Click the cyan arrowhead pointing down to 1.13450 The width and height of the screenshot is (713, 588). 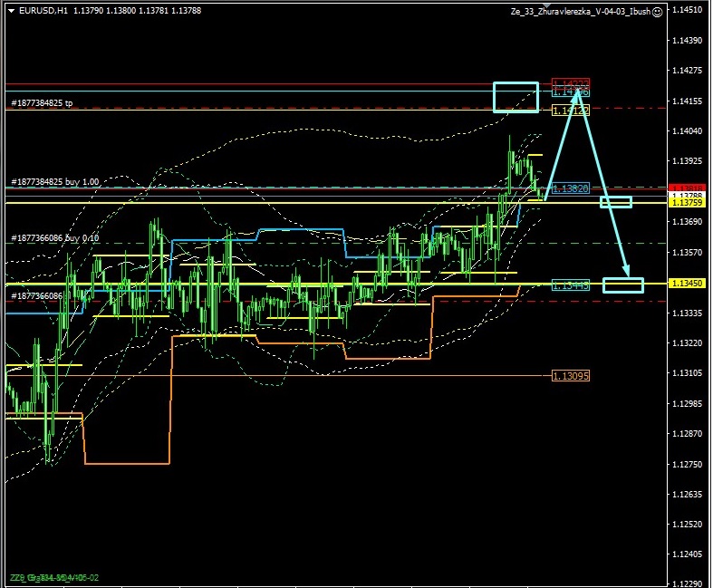point(627,272)
